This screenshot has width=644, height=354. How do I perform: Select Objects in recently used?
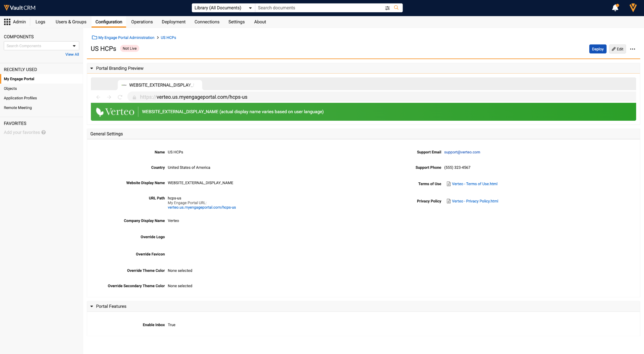42,89
